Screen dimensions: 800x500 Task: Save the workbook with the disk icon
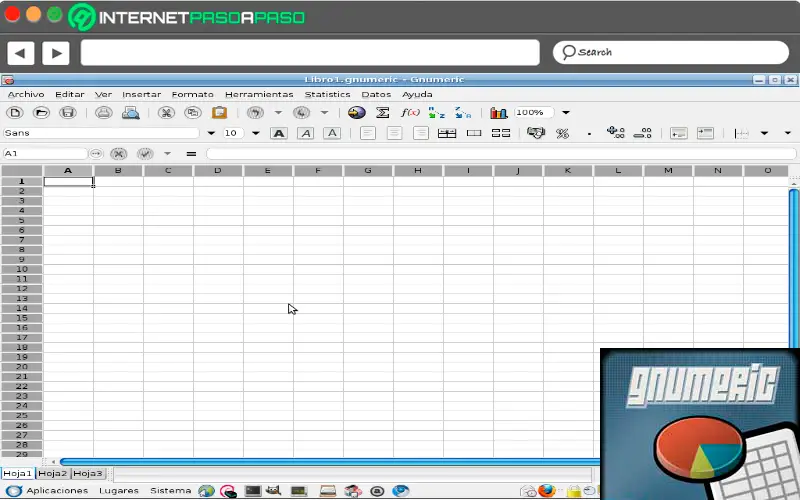(68, 113)
